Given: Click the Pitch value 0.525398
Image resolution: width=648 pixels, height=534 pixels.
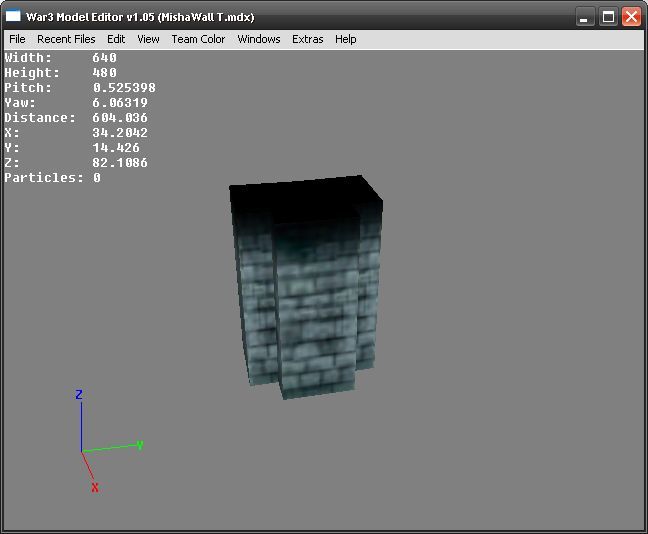Looking at the screenshot, I should point(124,88).
